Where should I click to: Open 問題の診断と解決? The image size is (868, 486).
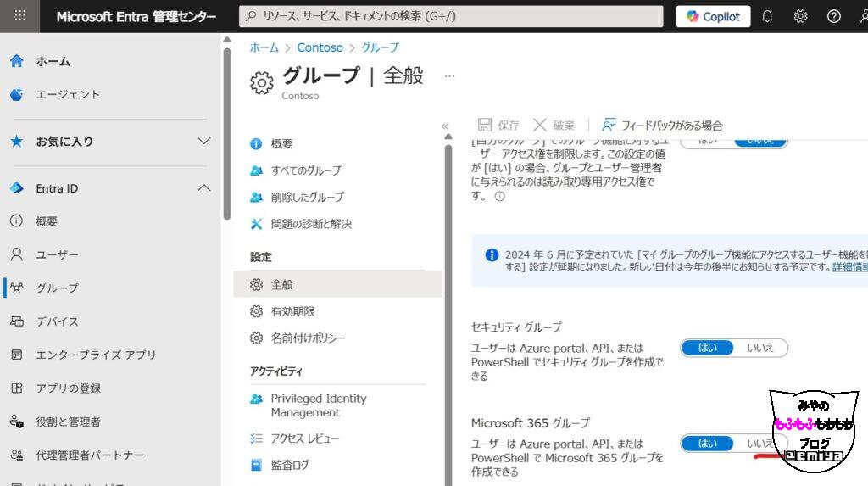pyautogui.click(x=311, y=223)
